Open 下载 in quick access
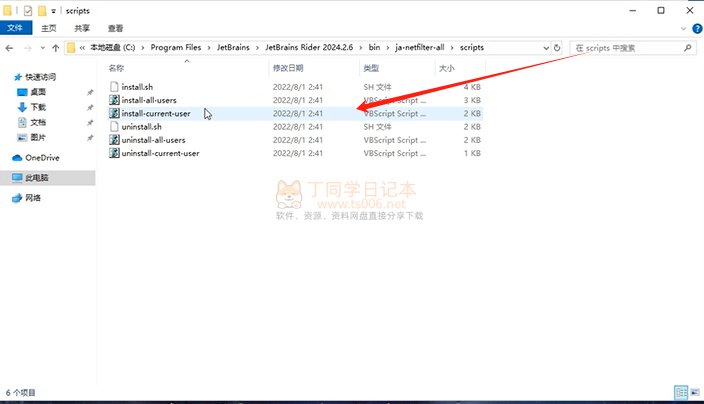704x404 pixels. (x=38, y=107)
